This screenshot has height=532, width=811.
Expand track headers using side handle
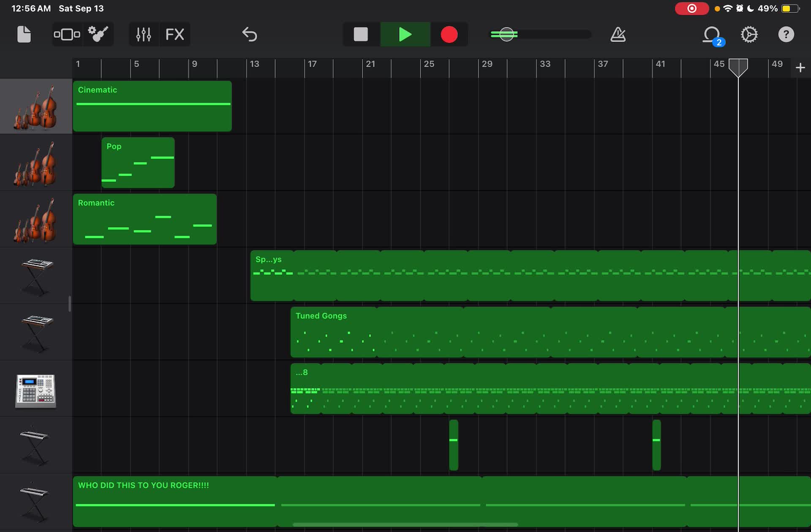click(70, 304)
